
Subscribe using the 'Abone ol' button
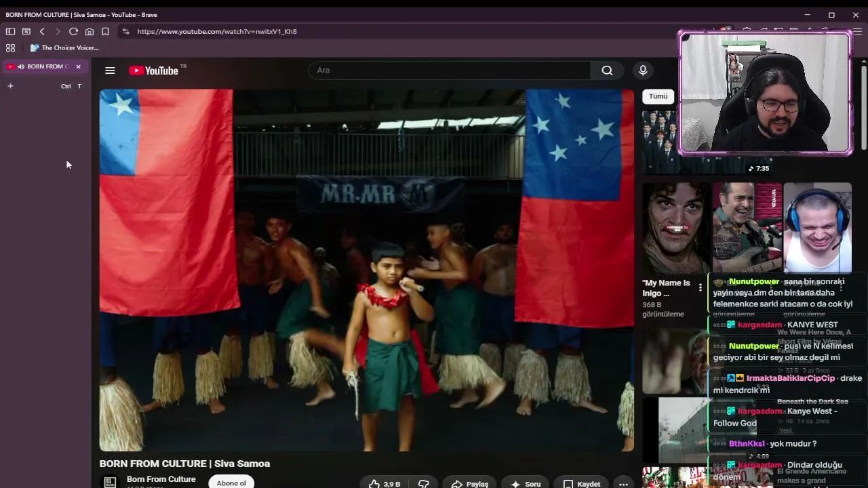coord(231,483)
